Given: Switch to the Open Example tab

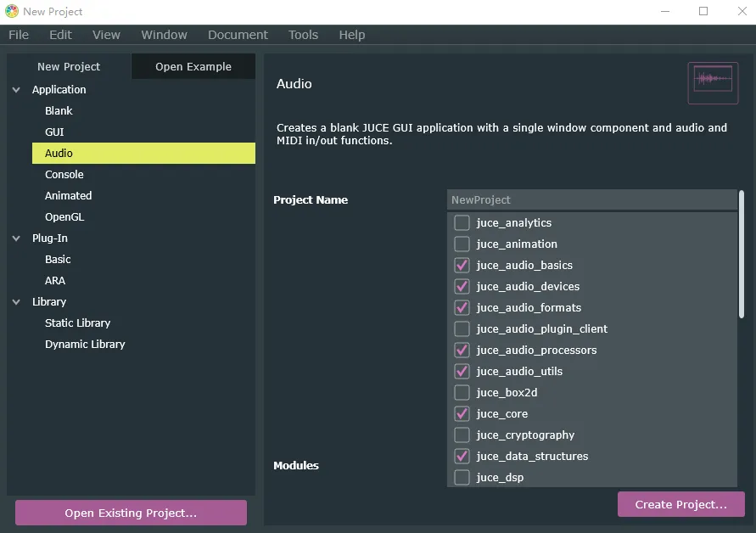Looking at the screenshot, I should point(193,67).
